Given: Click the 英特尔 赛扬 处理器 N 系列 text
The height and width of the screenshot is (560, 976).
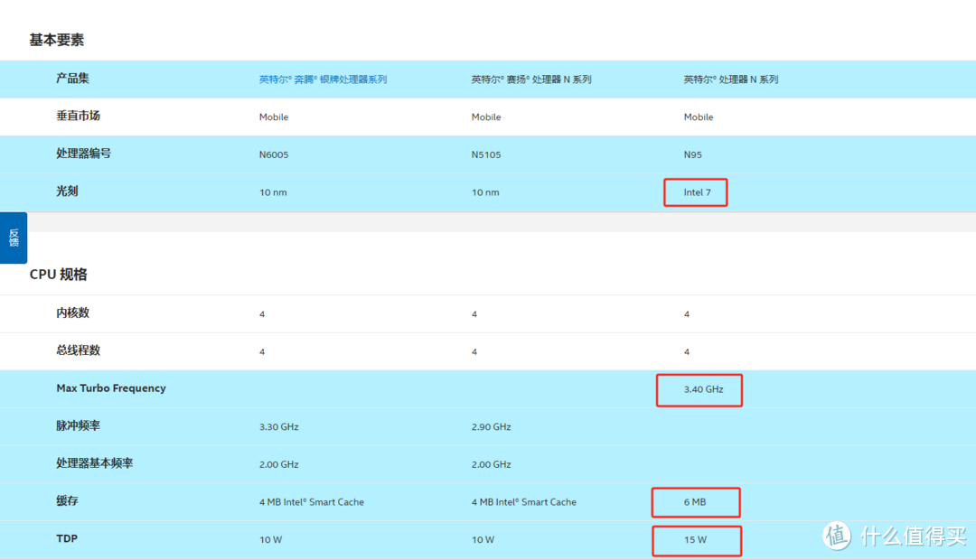Looking at the screenshot, I should point(531,79).
